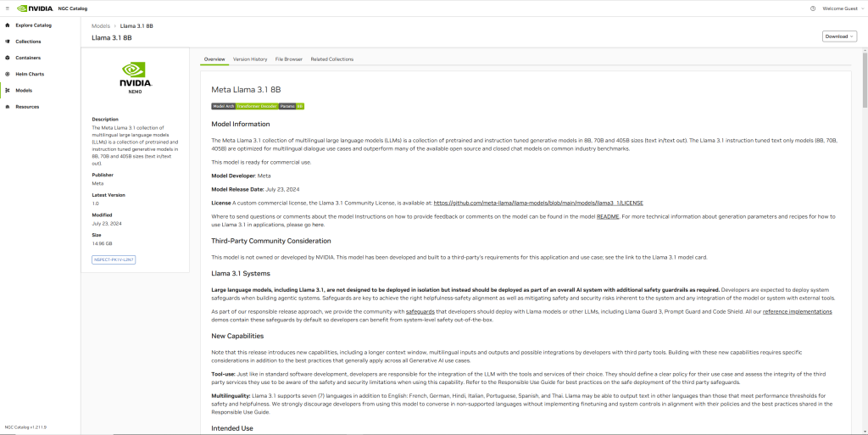The height and width of the screenshot is (435, 868).
Task: Open the Llama 3.1 GitHub LICENSE link
Action: click(x=538, y=204)
